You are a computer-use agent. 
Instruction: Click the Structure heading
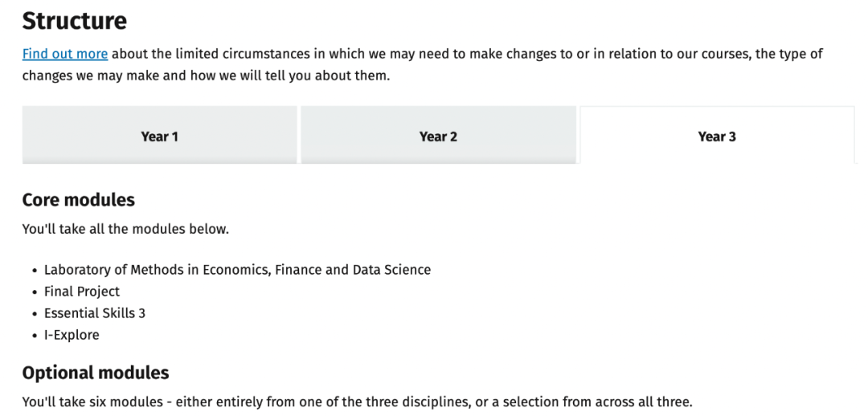(x=74, y=21)
